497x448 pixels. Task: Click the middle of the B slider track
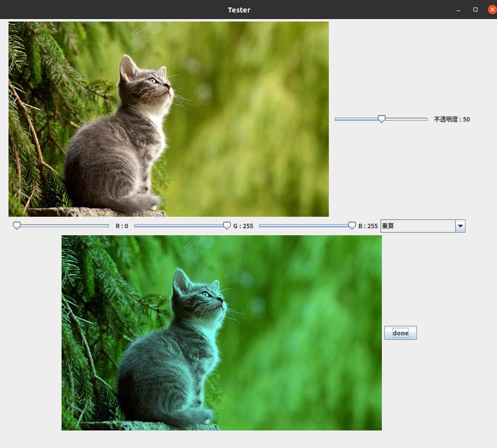pyautogui.click(x=305, y=226)
